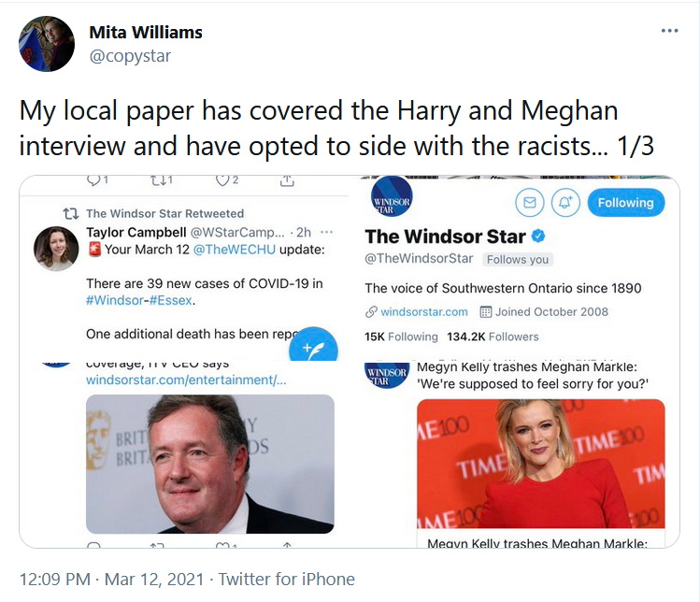Open the Mita Williams display name link
700x602 pixels.
tap(146, 32)
